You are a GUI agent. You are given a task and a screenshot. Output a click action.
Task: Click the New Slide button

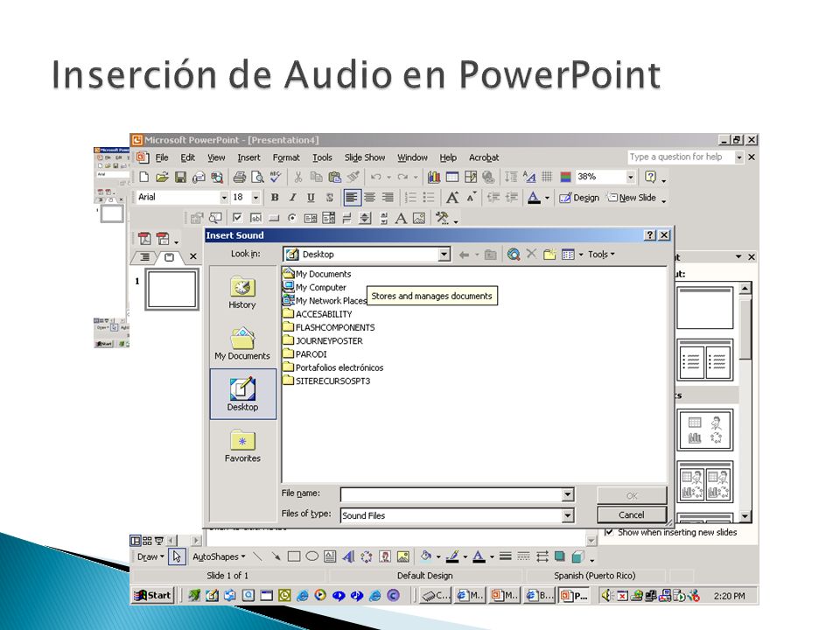[x=632, y=198]
